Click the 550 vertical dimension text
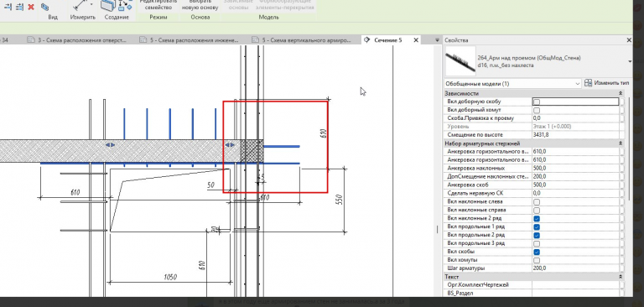 [x=340, y=200]
